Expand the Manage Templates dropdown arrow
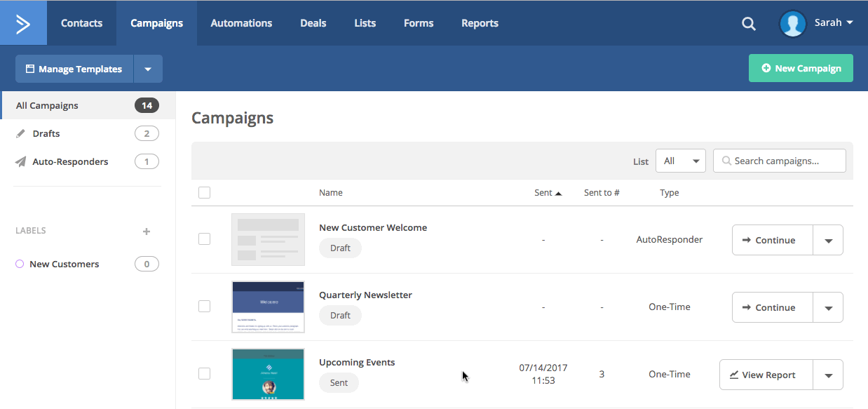Screen dimensions: 868x409 tap(148, 69)
